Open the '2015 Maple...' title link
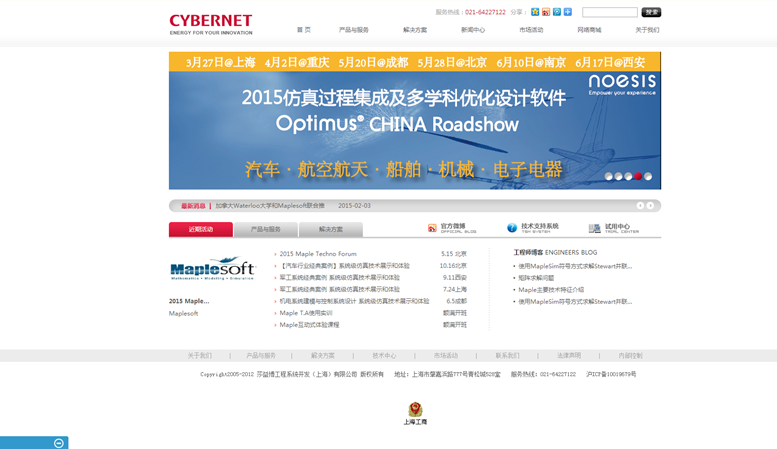This screenshot has height=449, width=777. (x=189, y=301)
